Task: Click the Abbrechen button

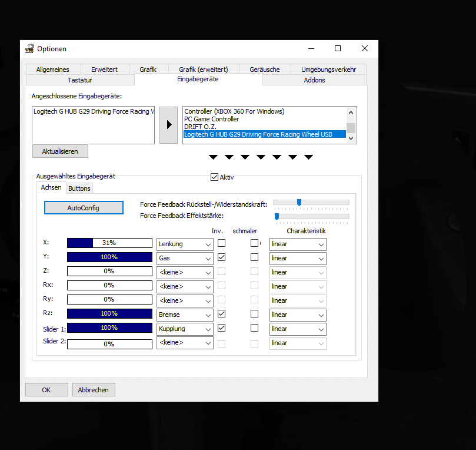Action: (94, 390)
